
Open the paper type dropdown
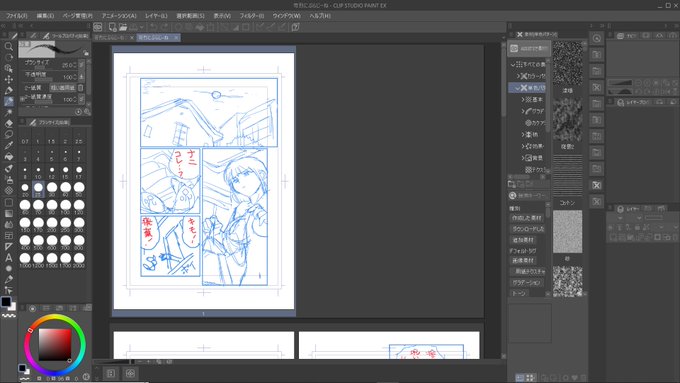(x=63, y=88)
